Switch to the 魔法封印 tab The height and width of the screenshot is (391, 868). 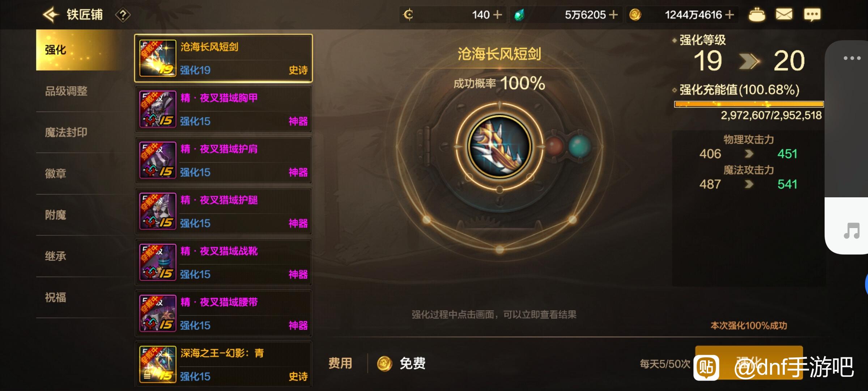pyautogui.click(x=66, y=132)
